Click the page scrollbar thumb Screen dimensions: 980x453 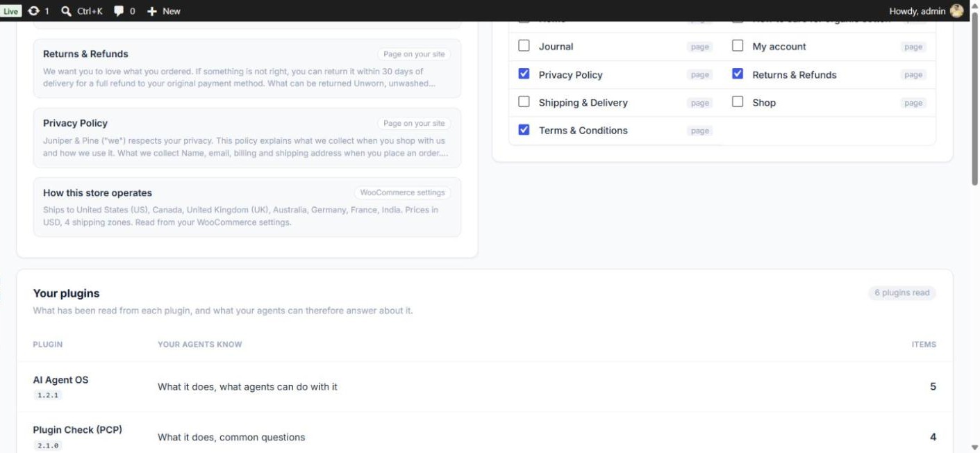974,97
